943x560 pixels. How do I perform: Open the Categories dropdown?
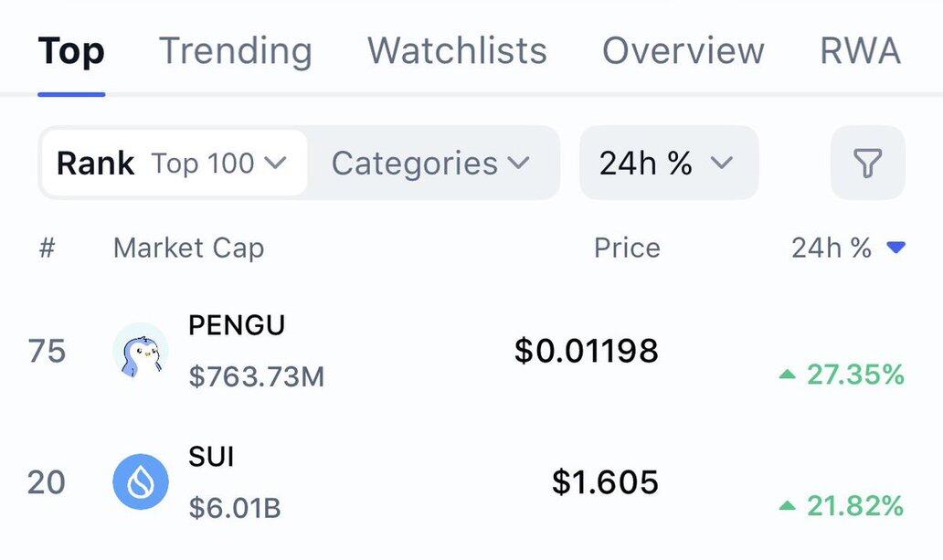click(430, 164)
